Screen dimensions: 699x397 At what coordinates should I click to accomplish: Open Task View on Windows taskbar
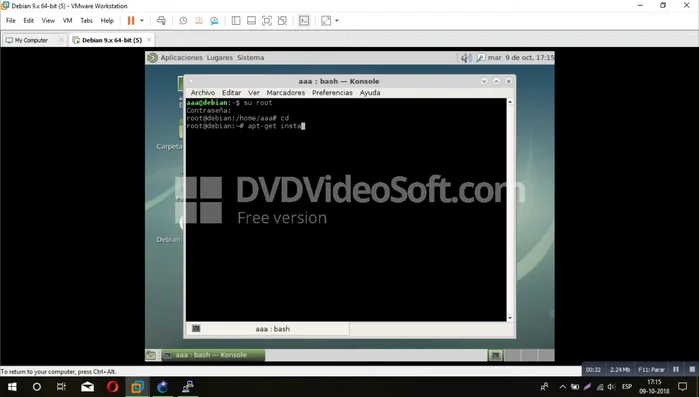(62, 387)
